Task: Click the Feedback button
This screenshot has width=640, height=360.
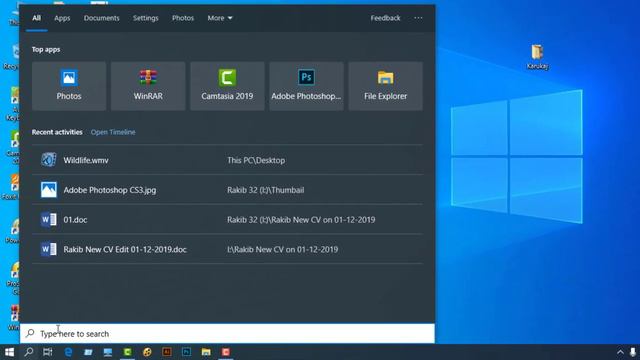Action: coord(385,18)
